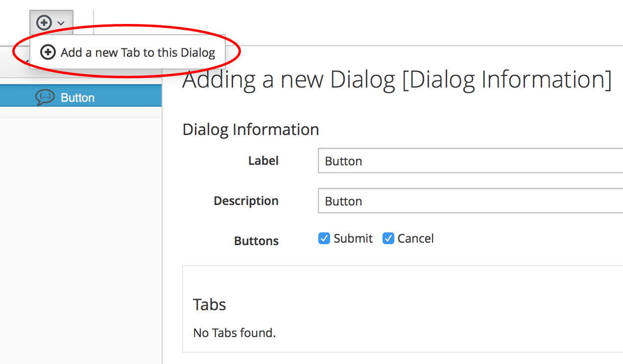Click the plus icon beside "Add a new Tab"
Image resolution: width=623 pixels, height=364 pixels.
48,52
